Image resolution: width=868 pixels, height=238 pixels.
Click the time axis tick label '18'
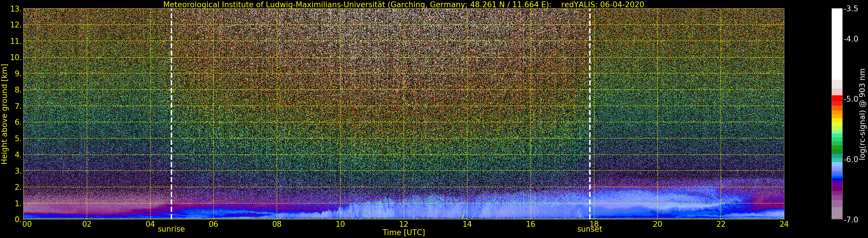click(x=594, y=224)
